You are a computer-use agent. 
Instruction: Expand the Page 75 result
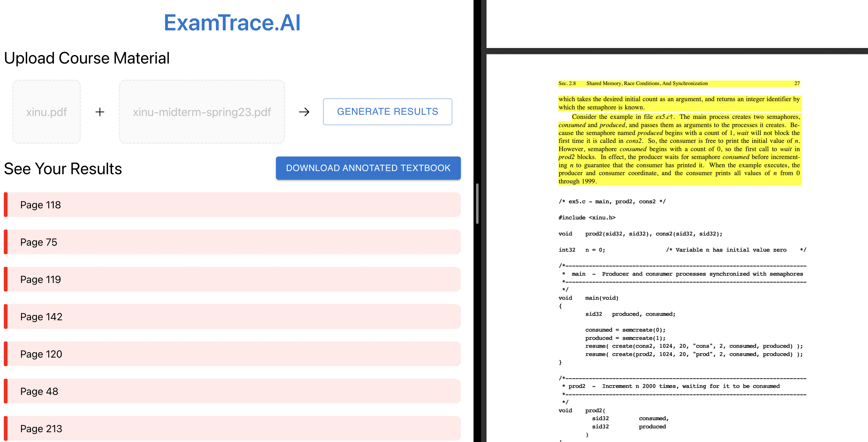[x=232, y=242]
